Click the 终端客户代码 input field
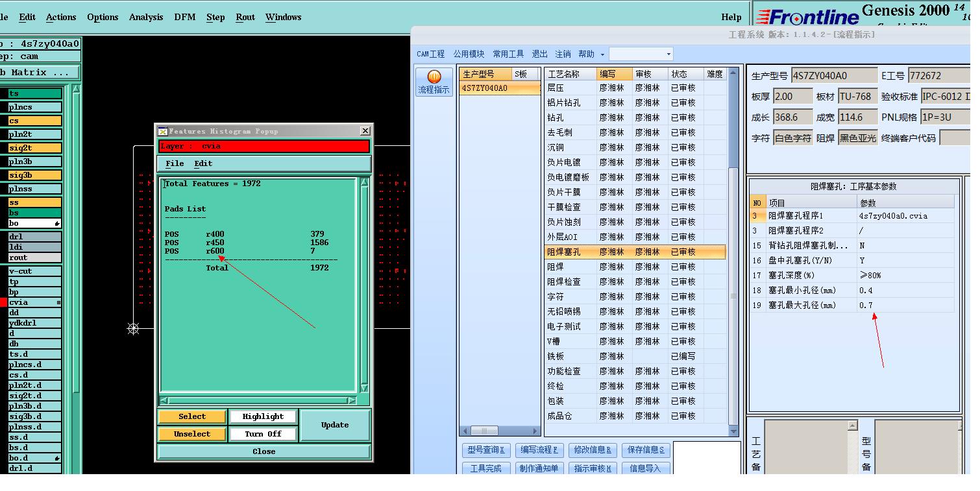 954,138
